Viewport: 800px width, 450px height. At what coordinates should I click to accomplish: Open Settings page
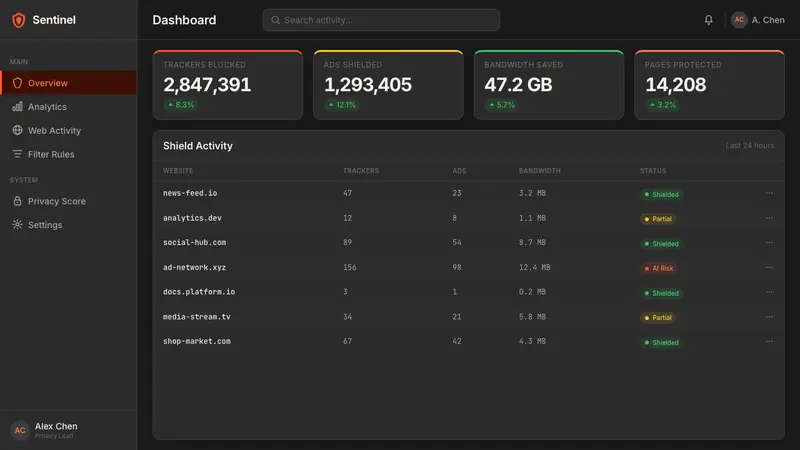click(x=69, y=224)
